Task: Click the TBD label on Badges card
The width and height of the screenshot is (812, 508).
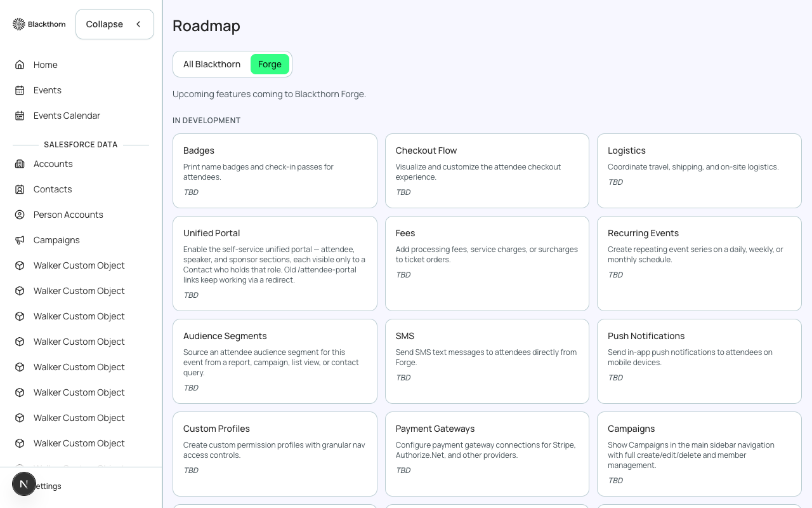Action: [191, 192]
